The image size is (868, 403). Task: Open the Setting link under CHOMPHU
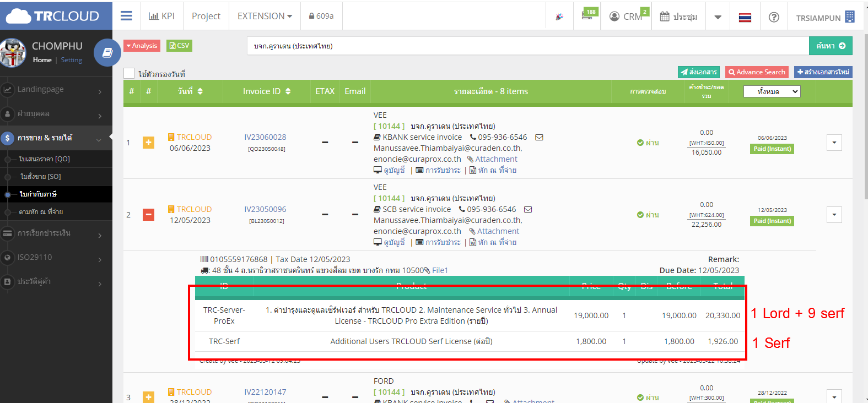pyautogui.click(x=71, y=60)
